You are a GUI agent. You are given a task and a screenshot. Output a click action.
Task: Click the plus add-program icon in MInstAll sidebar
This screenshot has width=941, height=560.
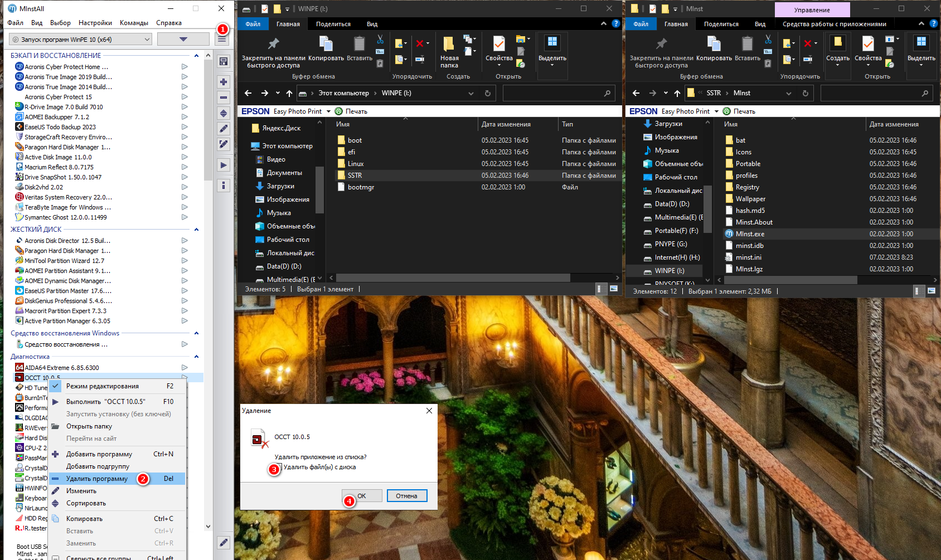[224, 82]
